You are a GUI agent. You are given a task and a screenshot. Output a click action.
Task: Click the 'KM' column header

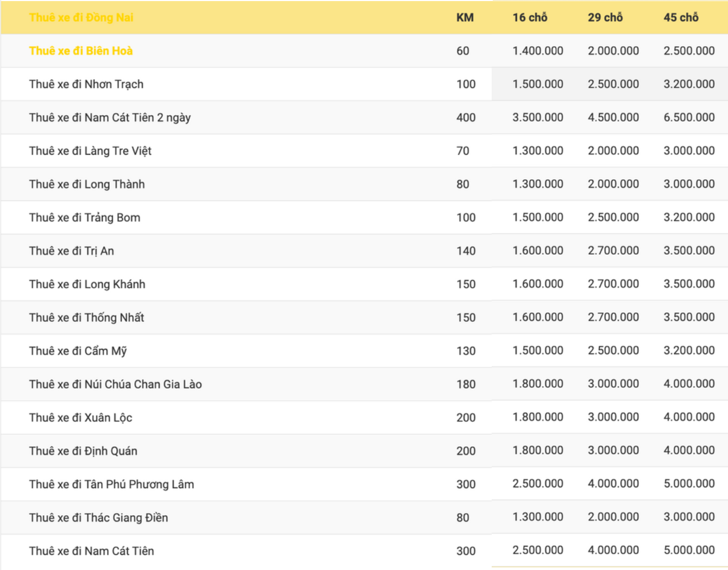pos(465,17)
